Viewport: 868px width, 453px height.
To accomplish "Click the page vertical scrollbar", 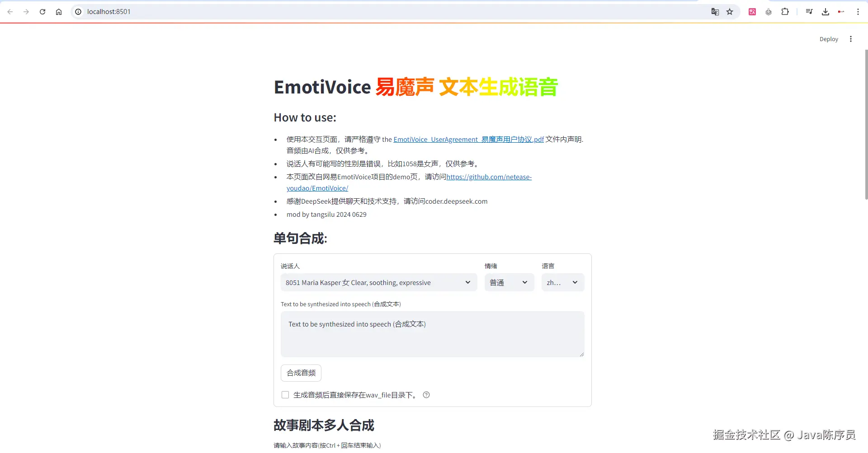I will 866,124.
